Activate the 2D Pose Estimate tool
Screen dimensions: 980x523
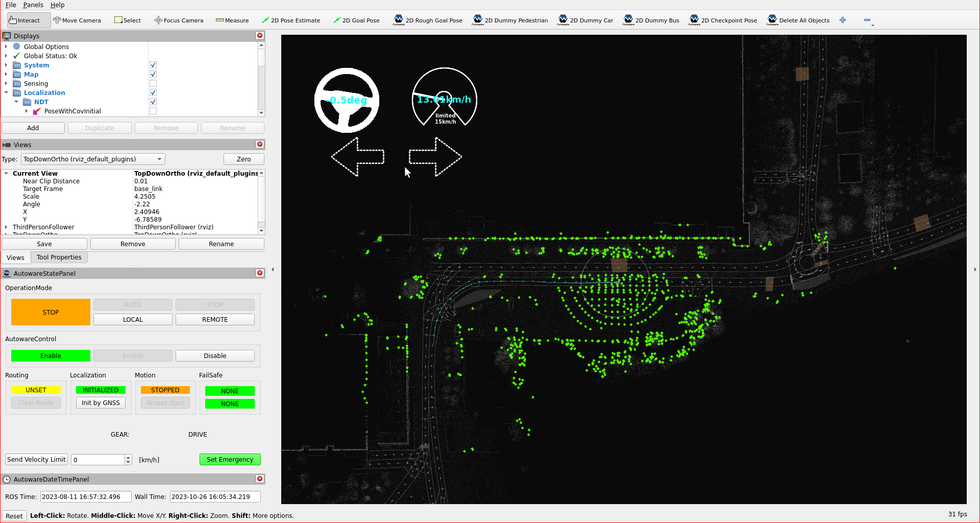pos(290,20)
